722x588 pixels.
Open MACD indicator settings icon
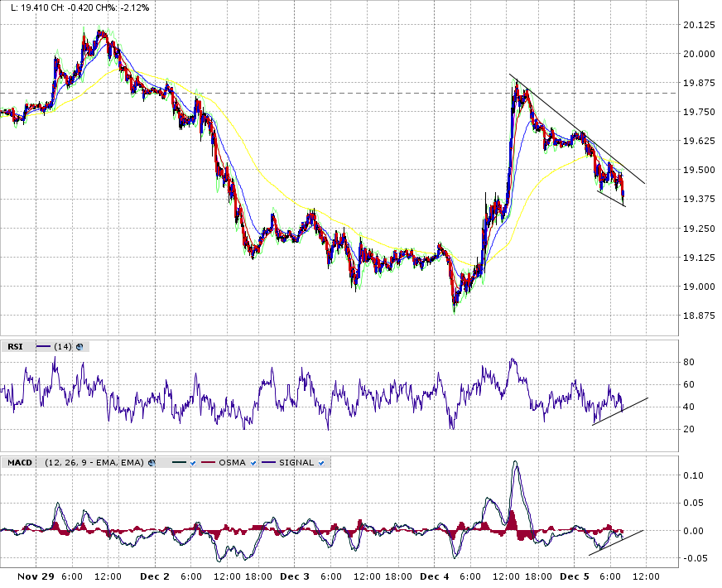pyautogui.click(x=152, y=463)
